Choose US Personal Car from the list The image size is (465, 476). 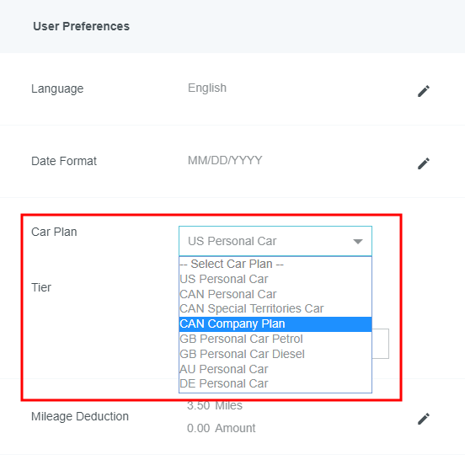[275, 279]
